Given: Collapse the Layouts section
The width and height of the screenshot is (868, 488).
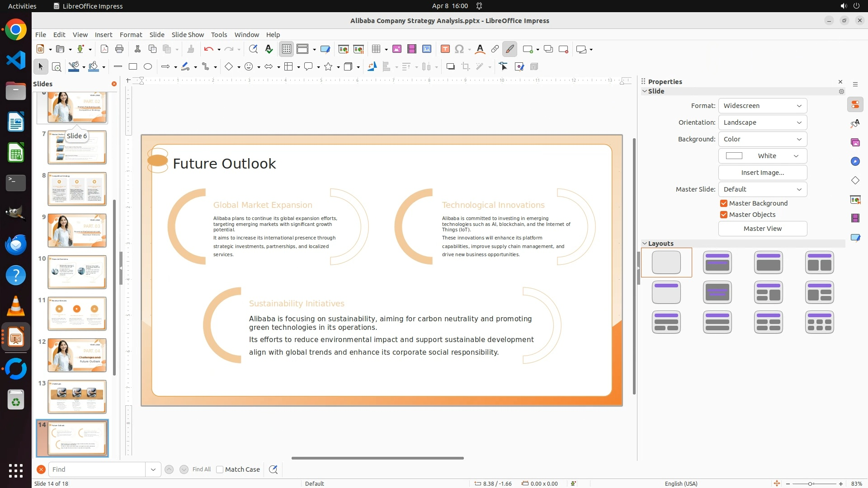Looking at the screenshot, I should click(x=645, y=244).
